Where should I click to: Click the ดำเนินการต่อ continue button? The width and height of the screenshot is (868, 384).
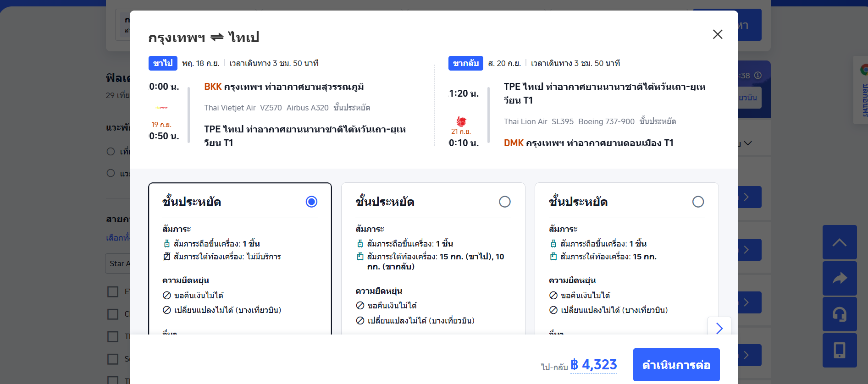[x=676, y=365]
